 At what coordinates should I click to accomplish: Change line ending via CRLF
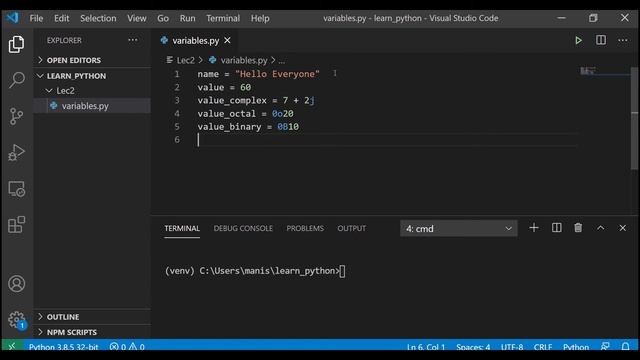(x=543, y=347)
